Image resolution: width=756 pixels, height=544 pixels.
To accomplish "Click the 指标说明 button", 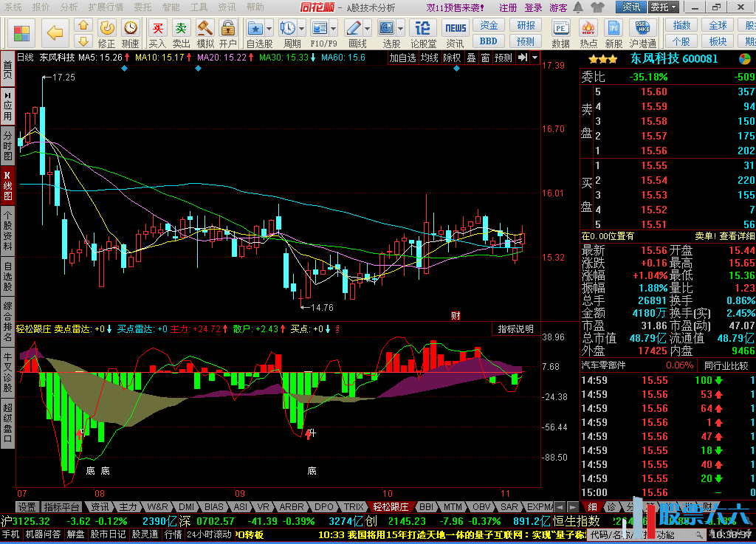I will coord(515,329).
